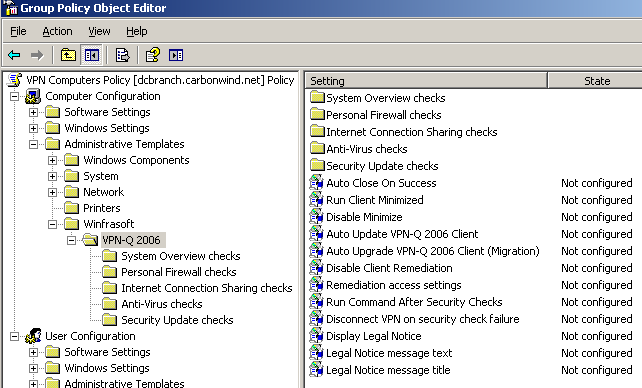Select Security Update checks tree item
This screenshot has height=388, width=642.
[x=177, y=320]
